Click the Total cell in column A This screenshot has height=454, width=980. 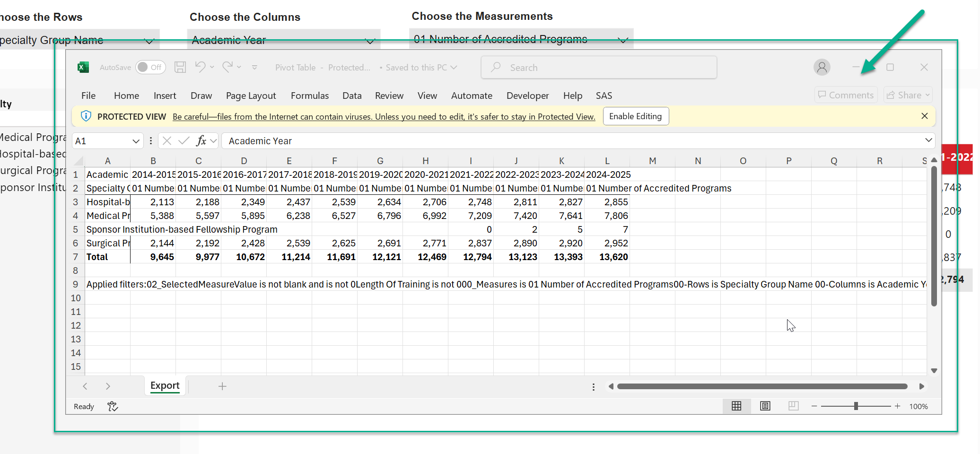[x=107, y=257]
